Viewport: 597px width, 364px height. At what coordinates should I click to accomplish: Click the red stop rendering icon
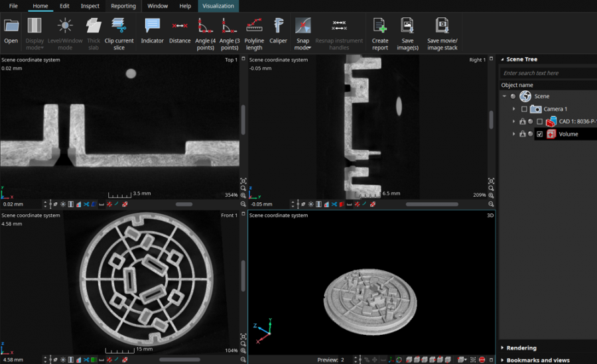482,360
